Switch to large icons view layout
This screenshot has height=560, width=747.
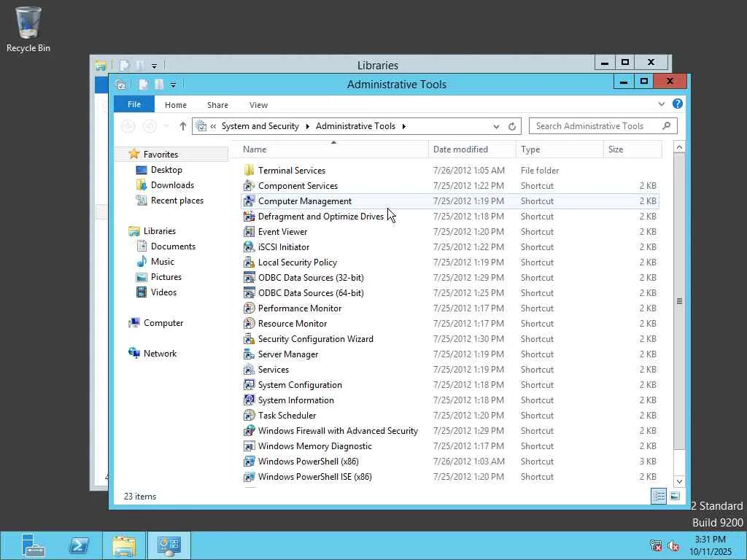pos(675,496)
